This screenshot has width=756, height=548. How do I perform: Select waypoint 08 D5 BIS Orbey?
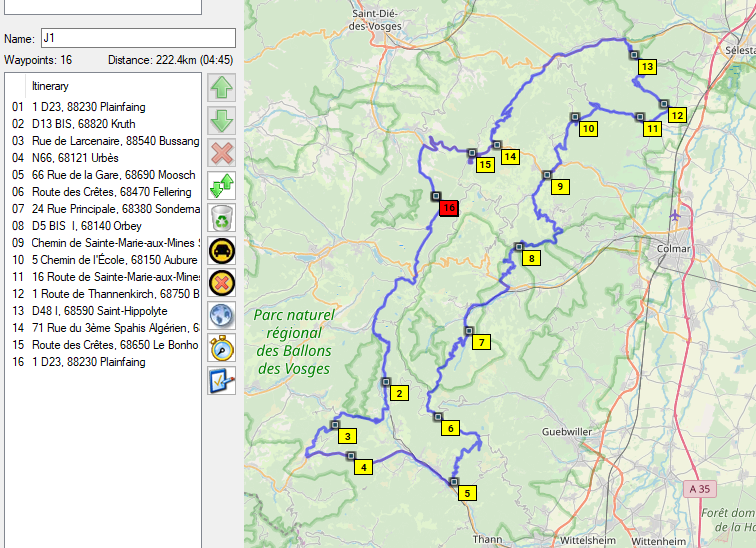point(86,226)
